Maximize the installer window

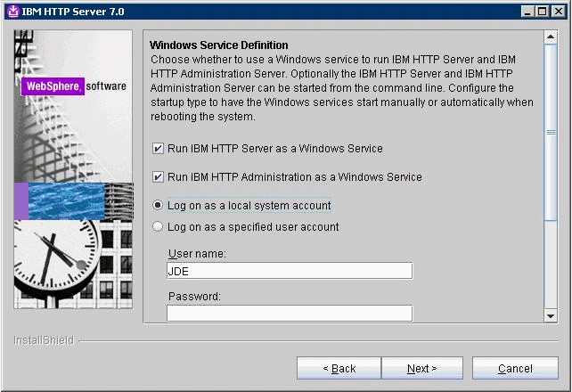click(544, 11)
